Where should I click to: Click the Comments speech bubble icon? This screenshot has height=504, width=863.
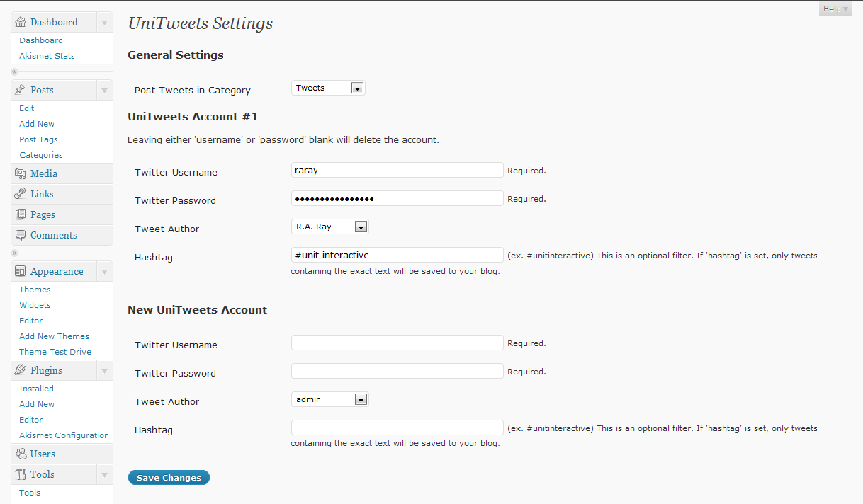click(21, 235)
